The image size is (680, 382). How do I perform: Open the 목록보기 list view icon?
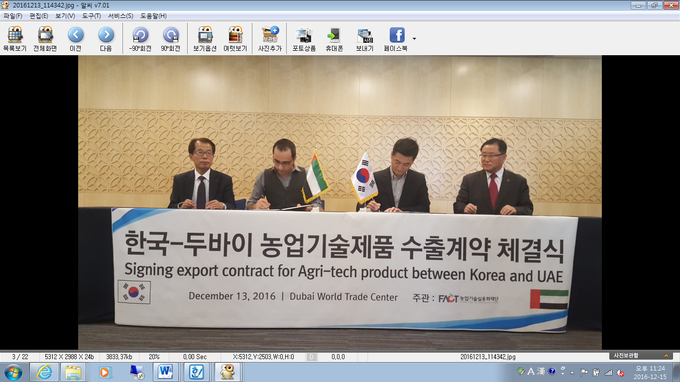coord(15,39)
